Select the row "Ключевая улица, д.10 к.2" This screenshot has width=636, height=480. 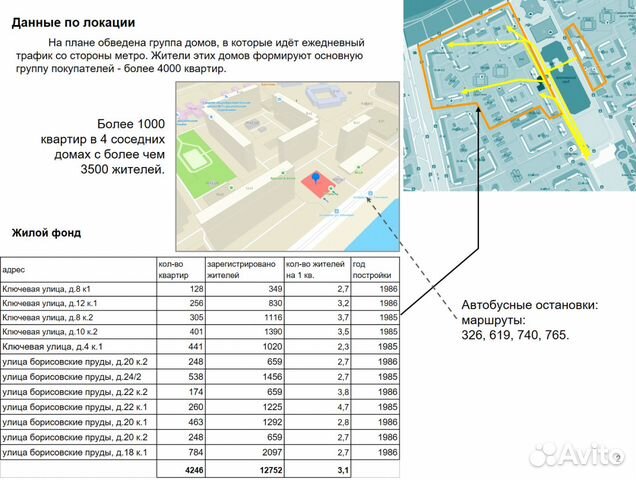point(200,332)
